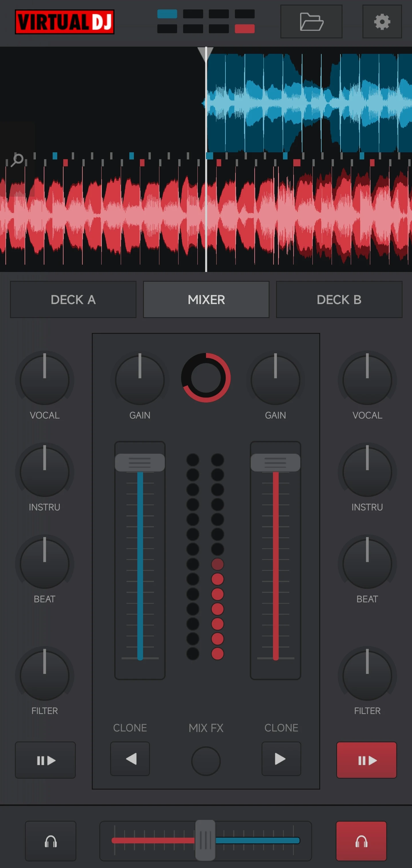
Task: Click the red right volume fader handle
Action: point(275,463)
